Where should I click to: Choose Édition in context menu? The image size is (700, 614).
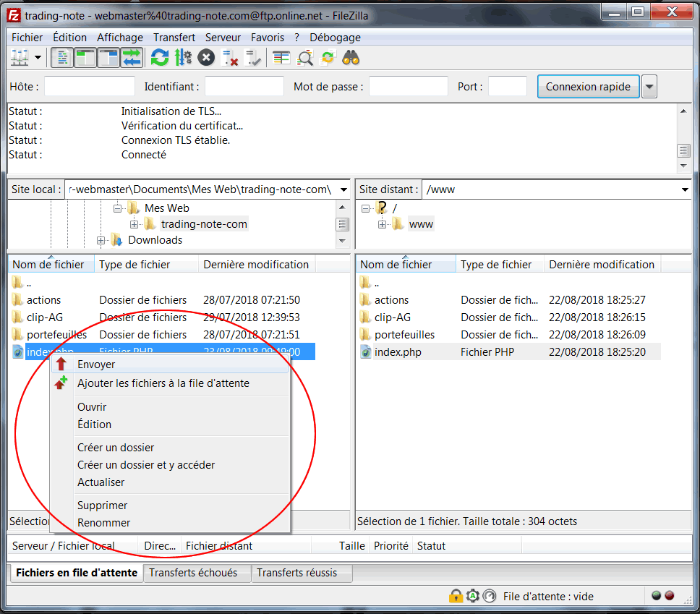tap(170, 425)
